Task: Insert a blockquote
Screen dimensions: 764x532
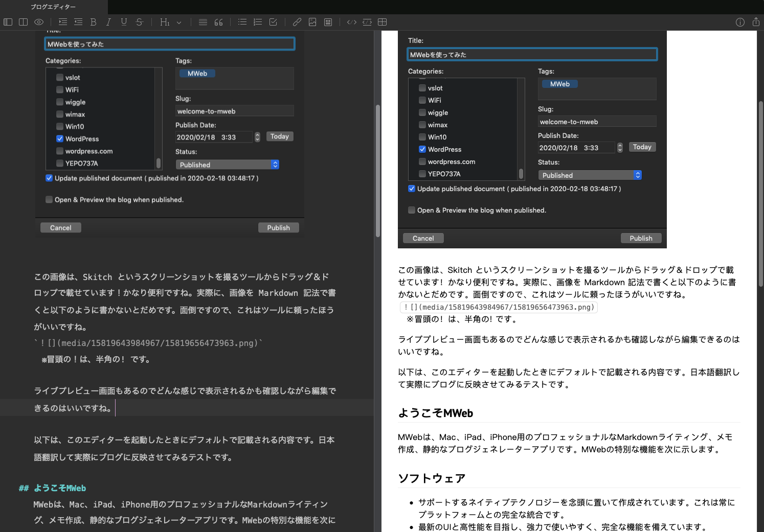Action: [218, 22]
